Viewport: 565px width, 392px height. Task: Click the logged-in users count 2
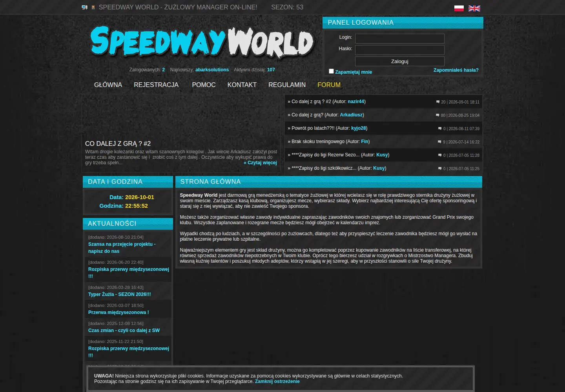163,70
